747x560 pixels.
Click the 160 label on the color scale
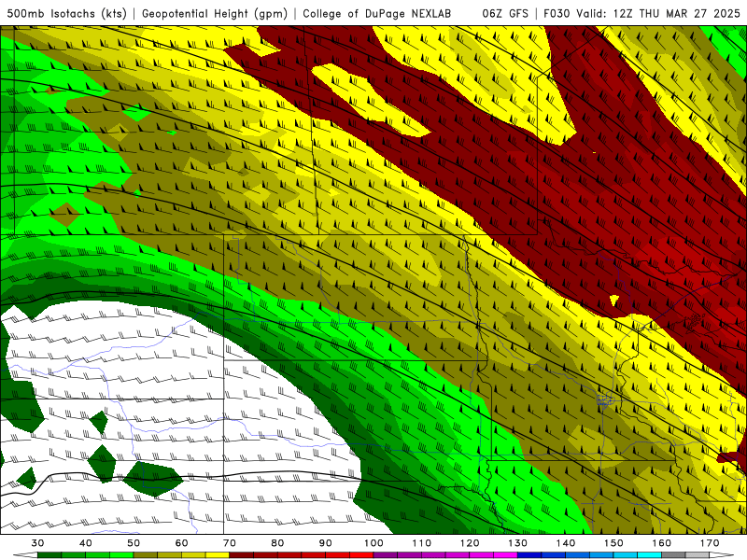point(662,543)
